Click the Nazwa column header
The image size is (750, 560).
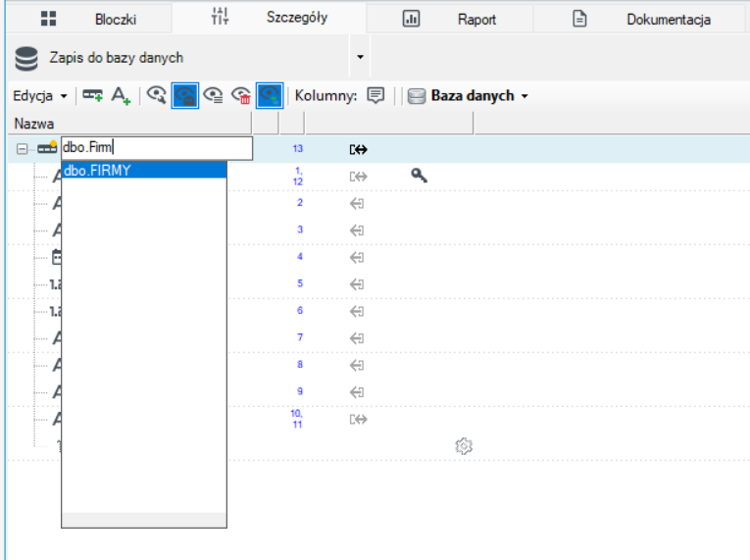tap(129, 124)
